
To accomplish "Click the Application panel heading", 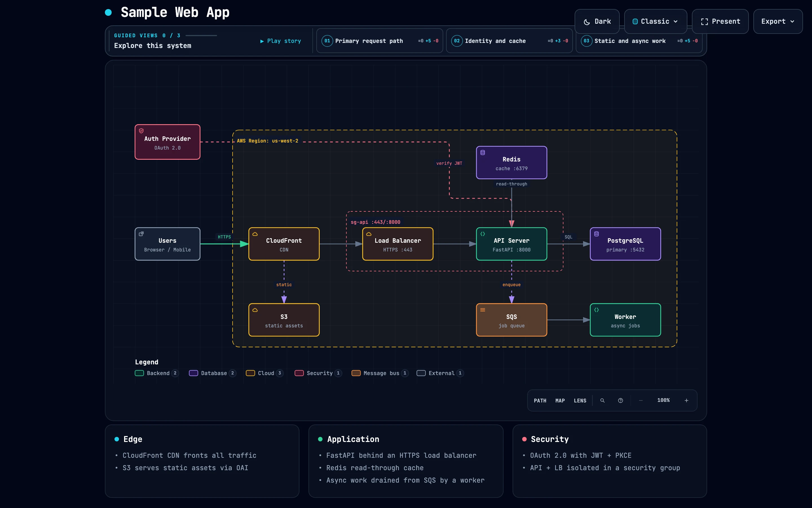I will click(x=353, y=439).
